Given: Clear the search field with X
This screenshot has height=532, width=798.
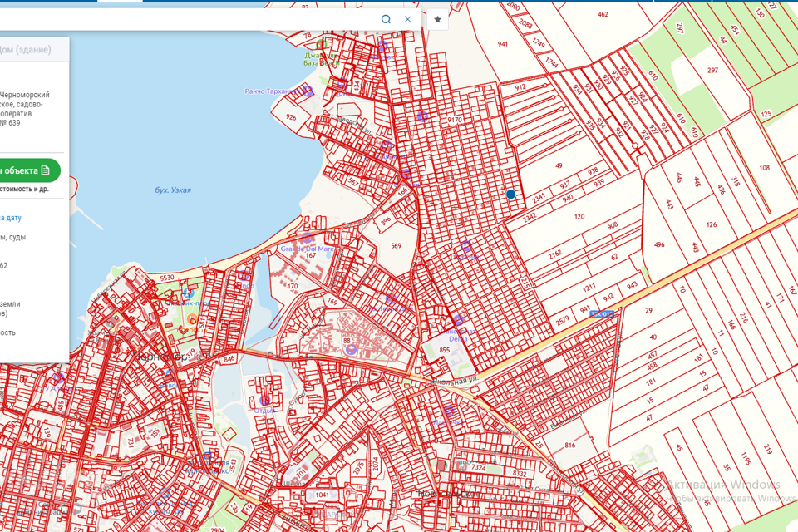Looking at the screenshot, I should tap(407, 19).
